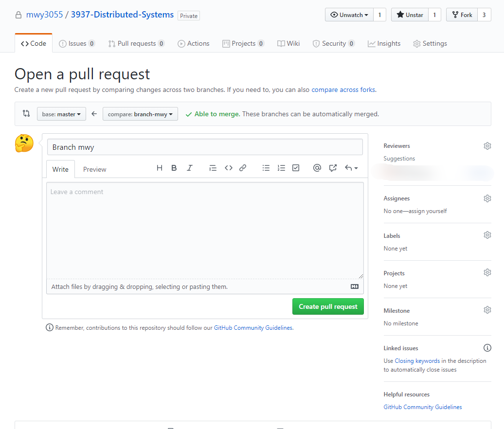Open the fork count of 3
Viewport: 504px width, 429px height.
tap(484, 15)
